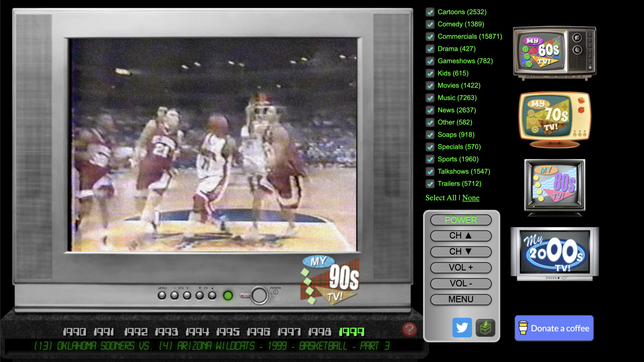Open the Twitter share icon
644x362 pixels.
point(462,328)
